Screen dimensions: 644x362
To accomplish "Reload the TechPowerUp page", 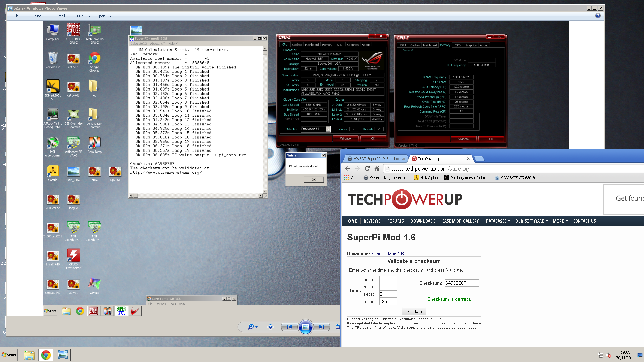I will (x=367, y=169).
